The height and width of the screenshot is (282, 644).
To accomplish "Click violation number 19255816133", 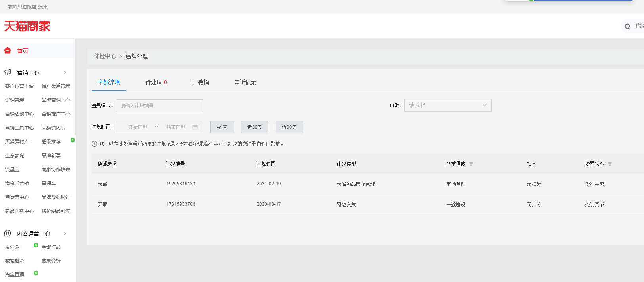I will [x=181, y=184].
